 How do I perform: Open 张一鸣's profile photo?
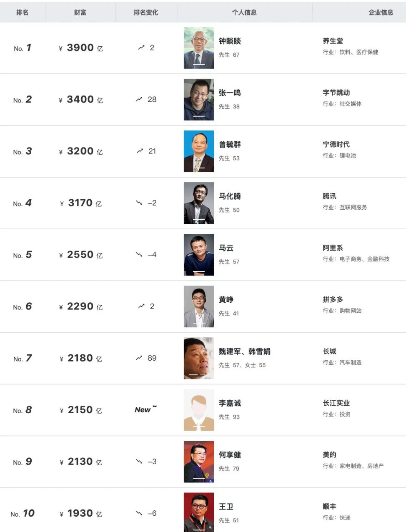tap(199, 100)
